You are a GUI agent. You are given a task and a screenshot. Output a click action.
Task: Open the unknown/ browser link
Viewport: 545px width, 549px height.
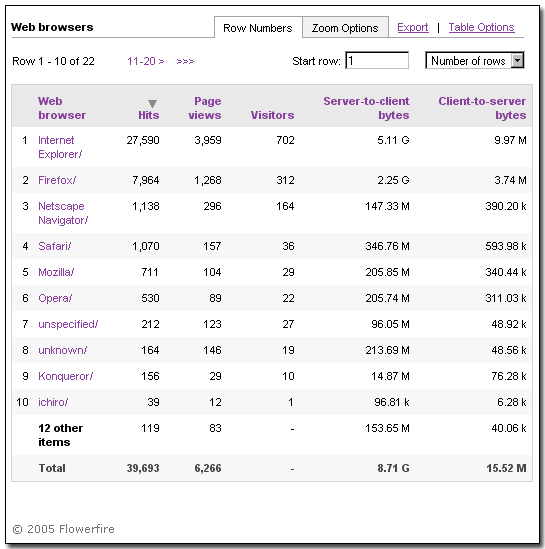point(63,350)
